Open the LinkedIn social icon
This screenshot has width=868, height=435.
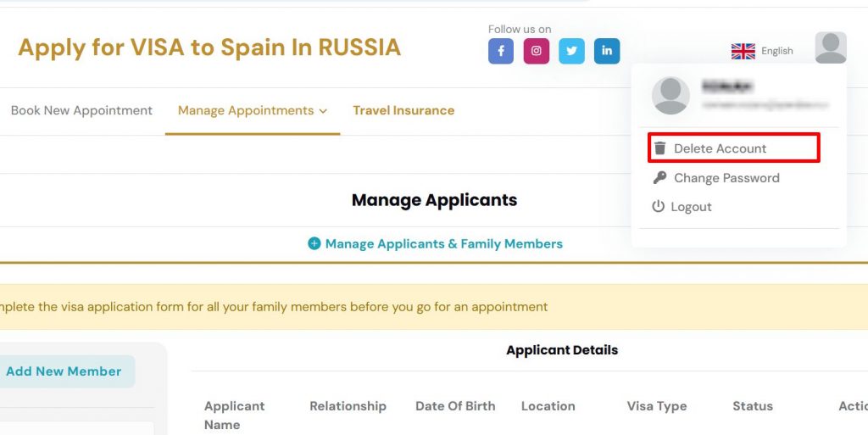(x=607, y=51)
